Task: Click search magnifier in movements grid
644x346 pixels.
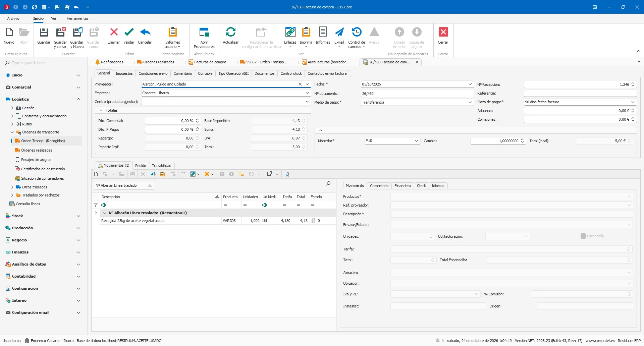Action: pos(328,183)
